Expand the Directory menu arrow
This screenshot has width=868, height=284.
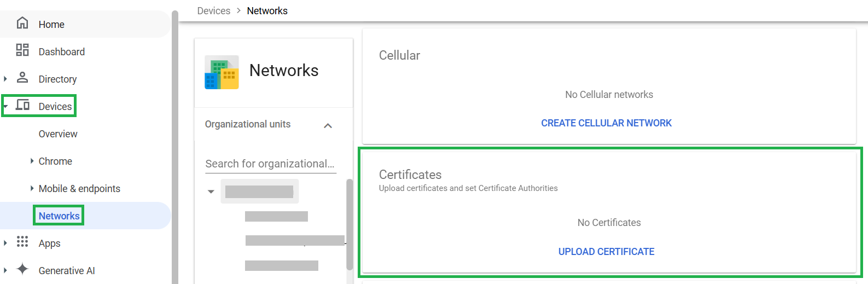(5, 79)
